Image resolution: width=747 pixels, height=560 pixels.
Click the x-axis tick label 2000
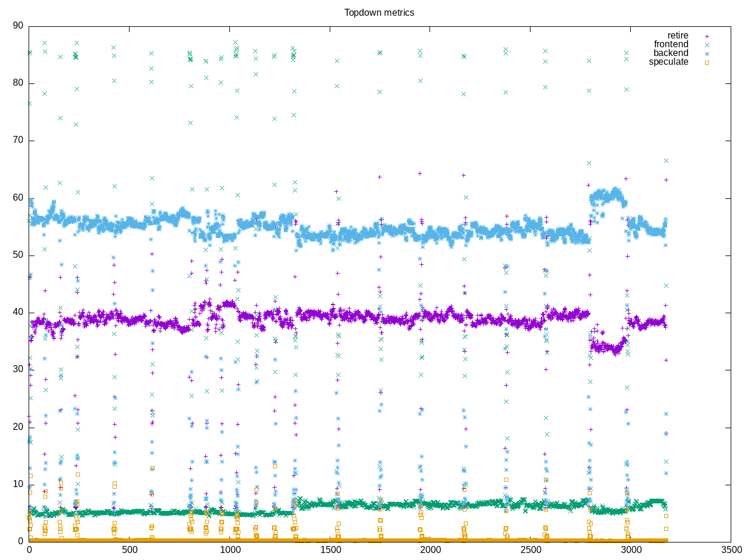[x=430, y=550]
